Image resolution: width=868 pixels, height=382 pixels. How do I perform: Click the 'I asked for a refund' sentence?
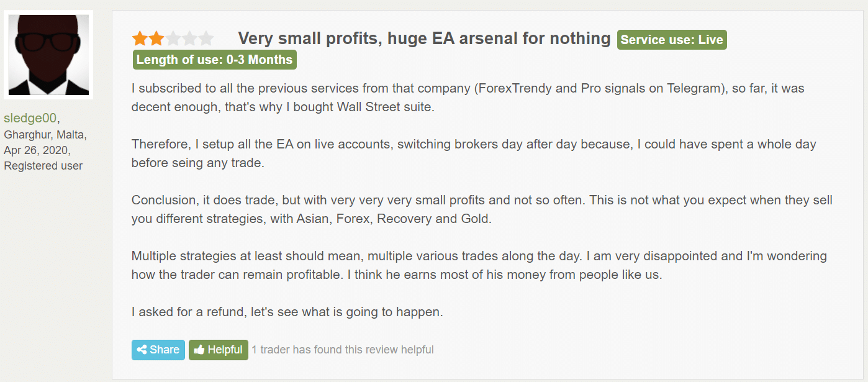pyautogui.click(x=287, y=312)
